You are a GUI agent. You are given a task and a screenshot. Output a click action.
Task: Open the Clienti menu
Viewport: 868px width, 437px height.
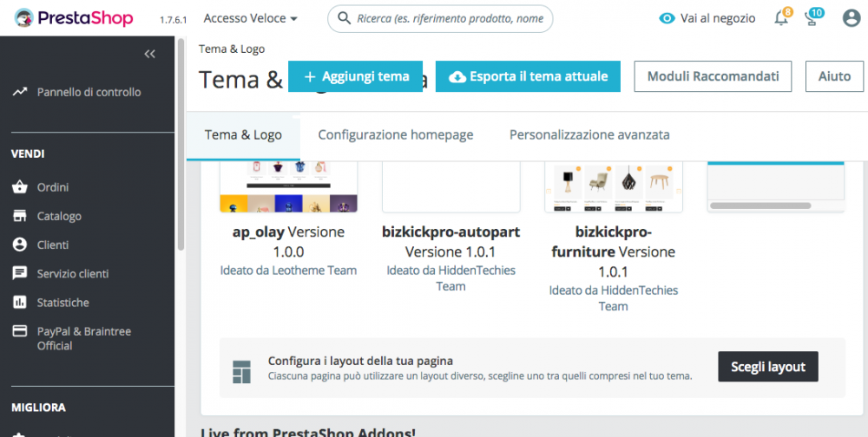tap(53, 245)
